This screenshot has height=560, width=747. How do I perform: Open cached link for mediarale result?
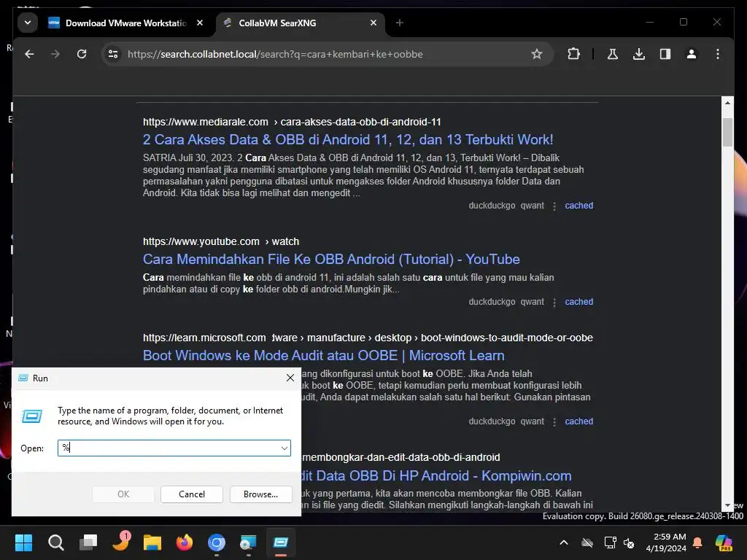(578, 206)
